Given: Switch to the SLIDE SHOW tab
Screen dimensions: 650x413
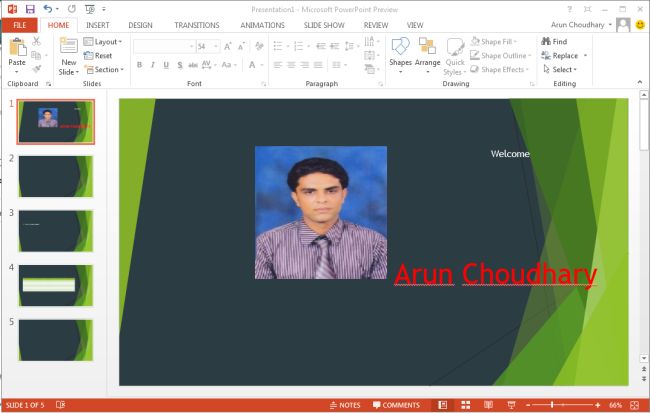Looking at the screenshot, I should (x=324, y=25).
